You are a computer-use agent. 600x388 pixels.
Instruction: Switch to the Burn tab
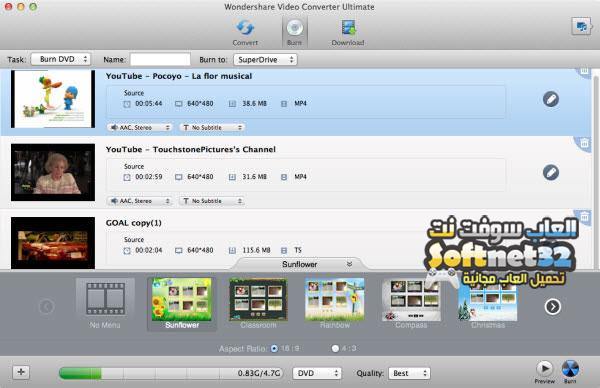295,33
